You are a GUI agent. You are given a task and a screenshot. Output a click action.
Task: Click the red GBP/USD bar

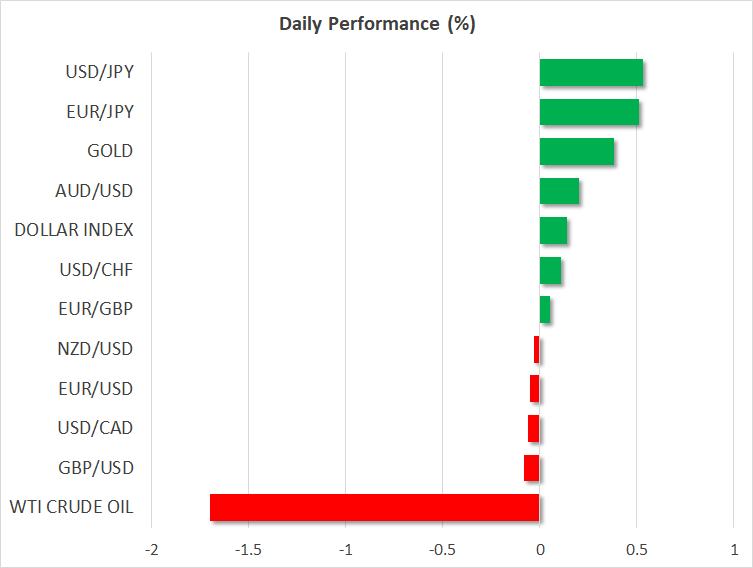click(532, 468)
